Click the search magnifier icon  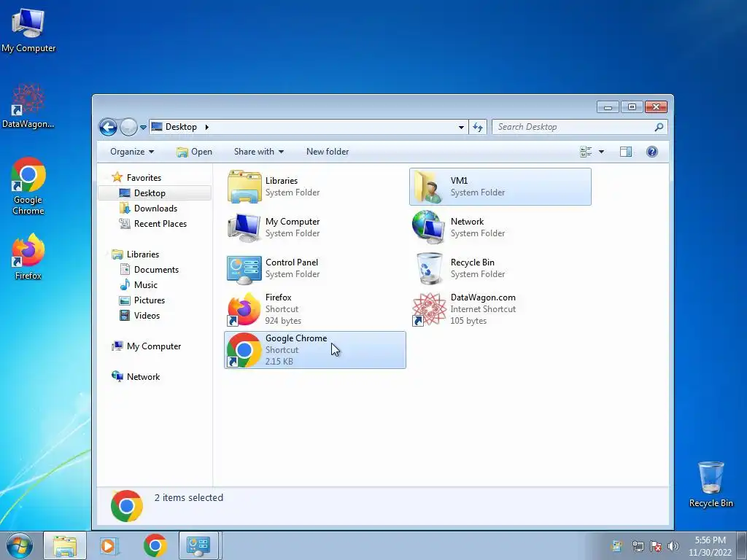(x=659, y=127)
